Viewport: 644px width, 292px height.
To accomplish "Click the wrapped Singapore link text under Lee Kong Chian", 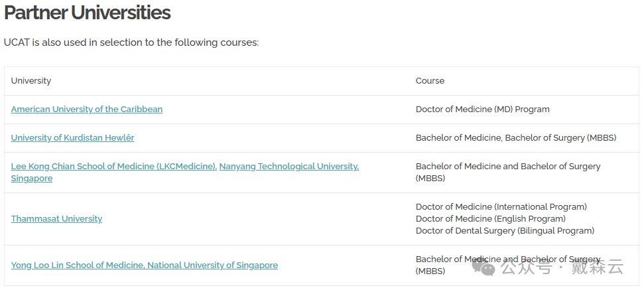I will pyautogui.click(x=32, y=179).
